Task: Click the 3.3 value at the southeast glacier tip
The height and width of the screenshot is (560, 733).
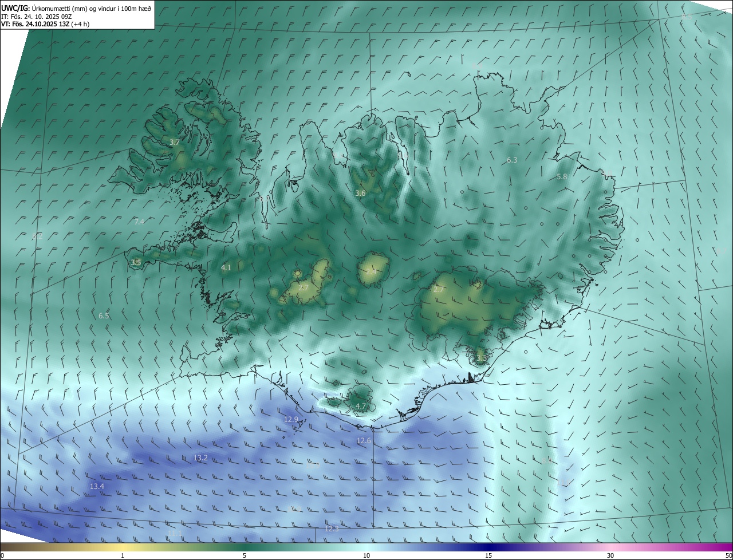Action: tap(482, 358)
